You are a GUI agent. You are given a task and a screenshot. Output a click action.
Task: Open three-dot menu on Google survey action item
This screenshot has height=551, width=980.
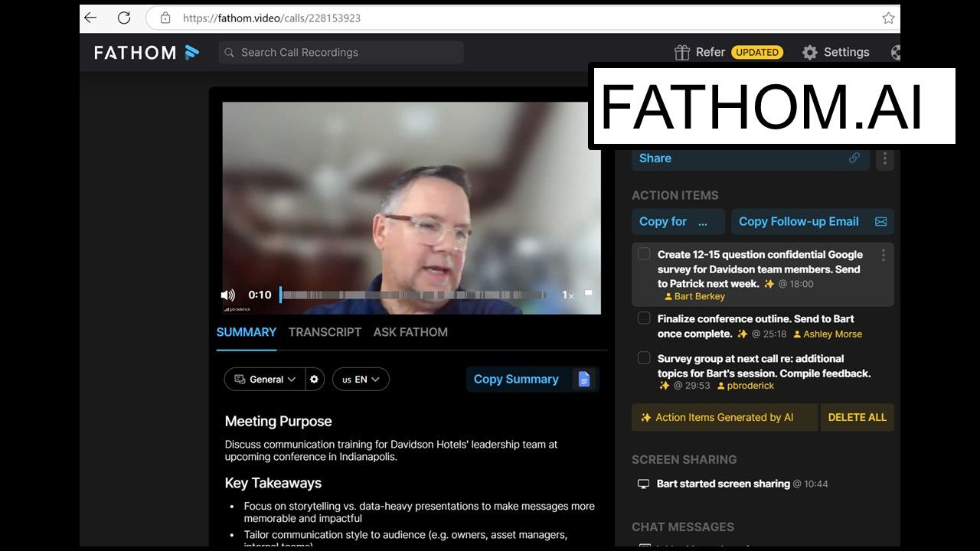884,255
